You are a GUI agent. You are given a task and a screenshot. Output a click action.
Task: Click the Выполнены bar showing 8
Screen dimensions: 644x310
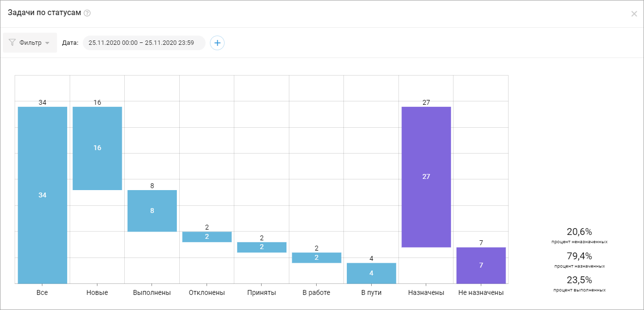click(x=152, y=211)
